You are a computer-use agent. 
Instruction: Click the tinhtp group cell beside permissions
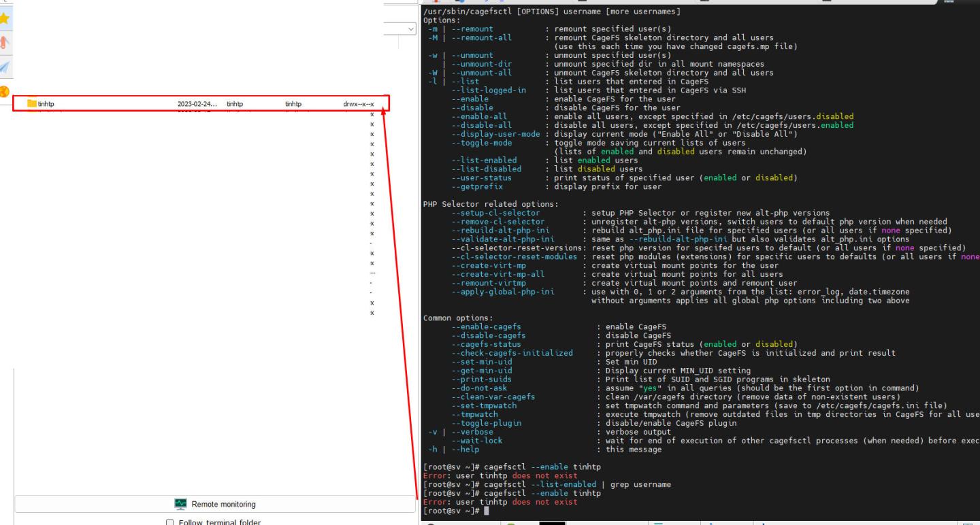pos(293,104)
